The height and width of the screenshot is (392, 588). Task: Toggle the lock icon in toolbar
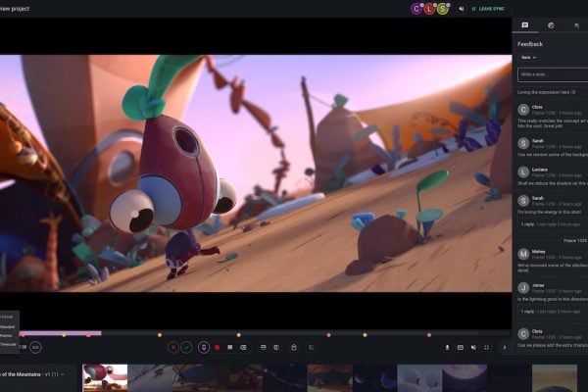click(294, 348)
